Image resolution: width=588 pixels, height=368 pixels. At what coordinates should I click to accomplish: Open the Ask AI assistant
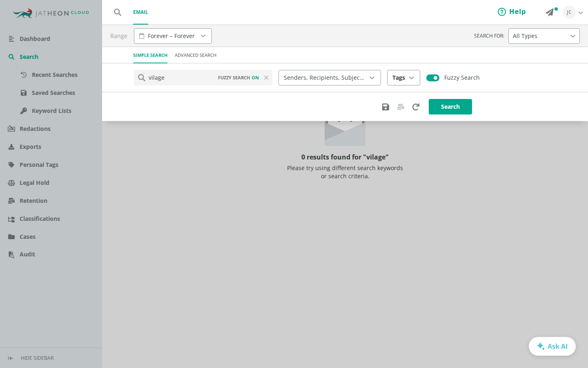[x=552, y=346]
